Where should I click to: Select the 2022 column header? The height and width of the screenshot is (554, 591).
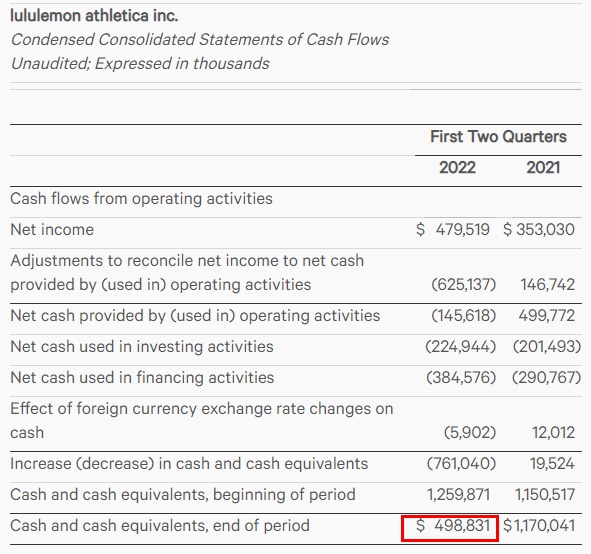(x=457, y=168)
